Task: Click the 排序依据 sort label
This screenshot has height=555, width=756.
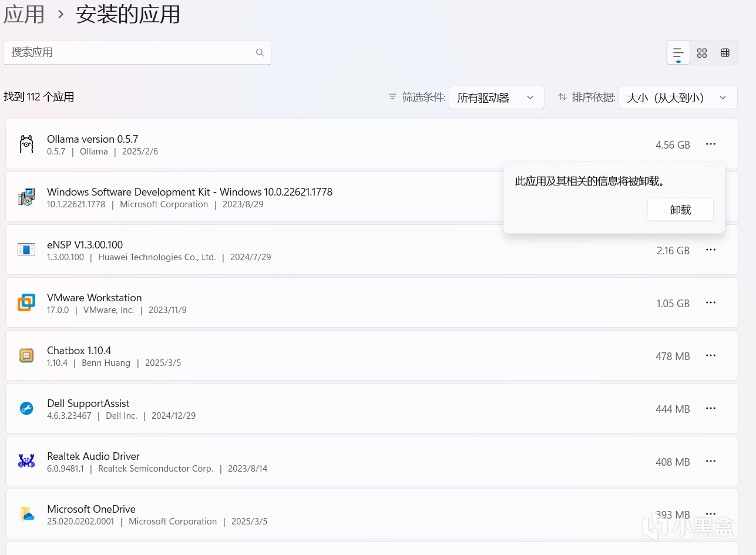Action: coord(594,97)
